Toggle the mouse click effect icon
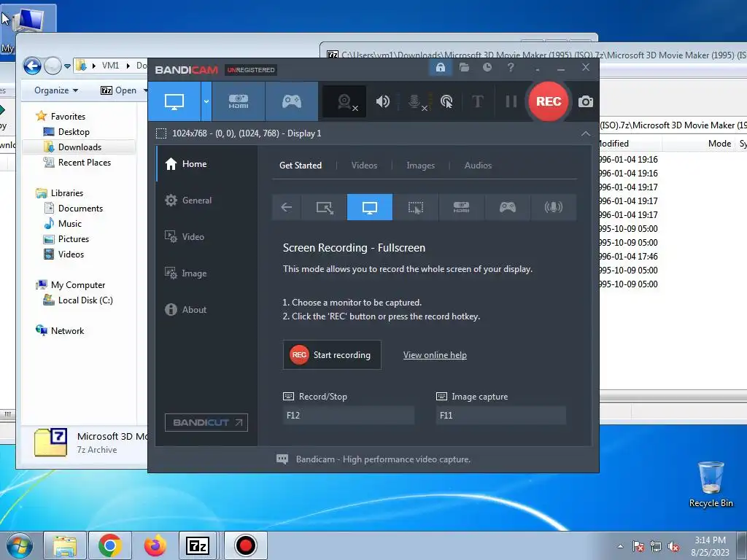 [446, 101]
